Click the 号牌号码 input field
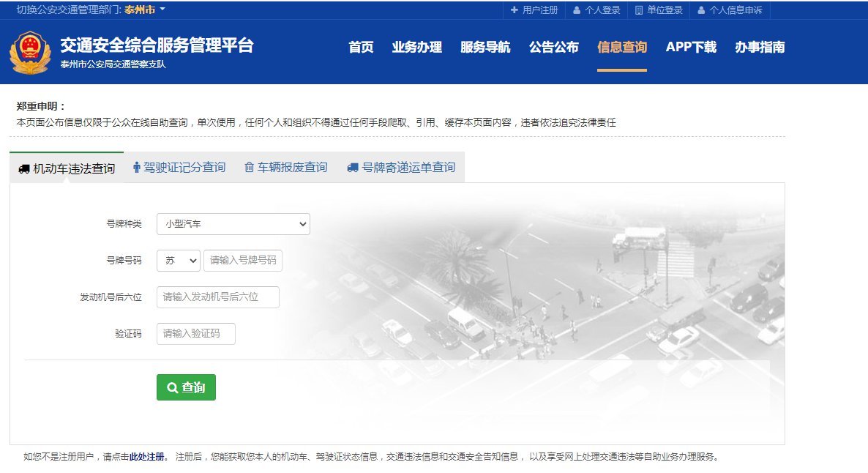 coord(242,261)
